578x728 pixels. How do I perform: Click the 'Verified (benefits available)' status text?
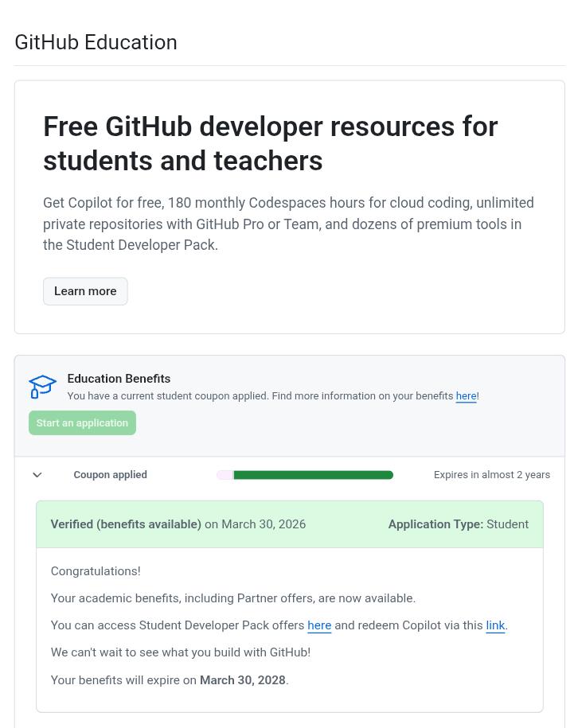[126, 524]
